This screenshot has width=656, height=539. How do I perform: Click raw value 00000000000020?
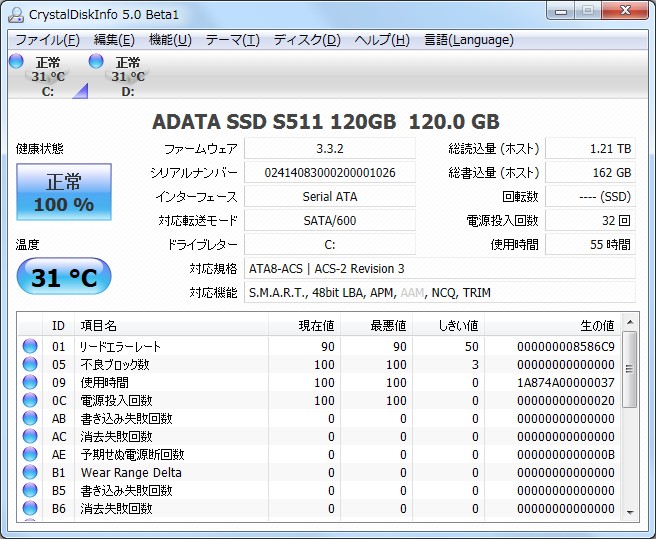click(566, 400)
